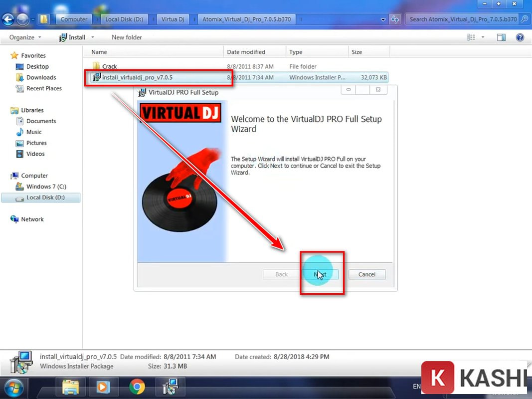Select the Music library in sidebar

pyautogui.click(x=33, y=132)
